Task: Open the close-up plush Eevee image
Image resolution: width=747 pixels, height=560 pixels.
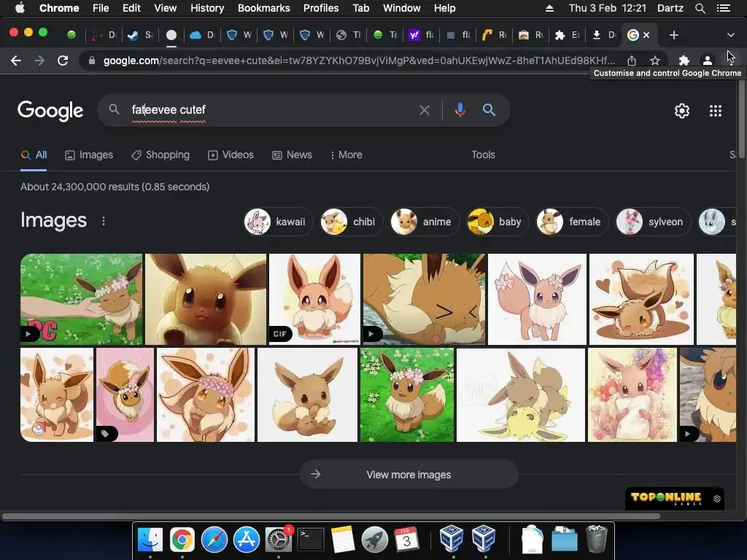Action: click(x=205, y=299)
